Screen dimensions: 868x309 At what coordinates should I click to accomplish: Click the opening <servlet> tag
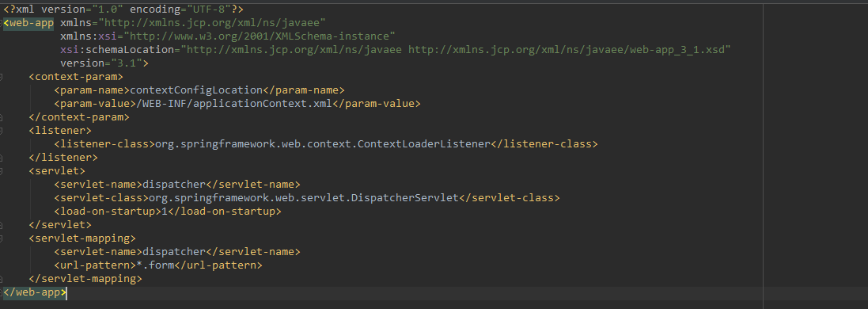[x=57, y=171]
